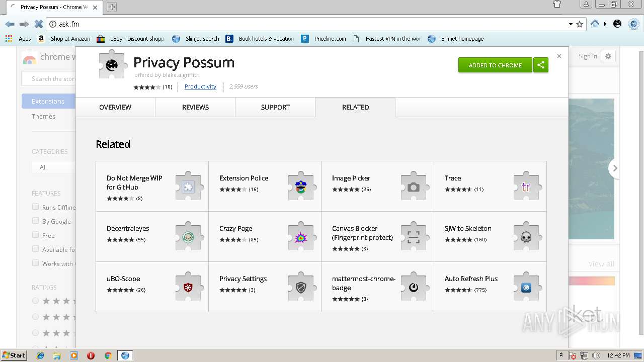Toggle Runs Offline feature checkbox
Screen dimensions: 644x362
[x=35, y=207]
